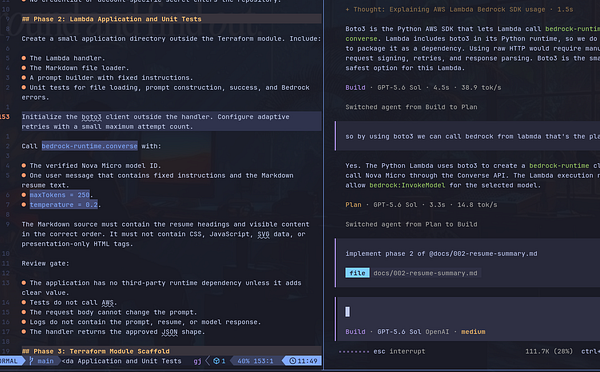Click the 'maxTokens = 250' code span
The image size is (600, 372).
point(60,195)
